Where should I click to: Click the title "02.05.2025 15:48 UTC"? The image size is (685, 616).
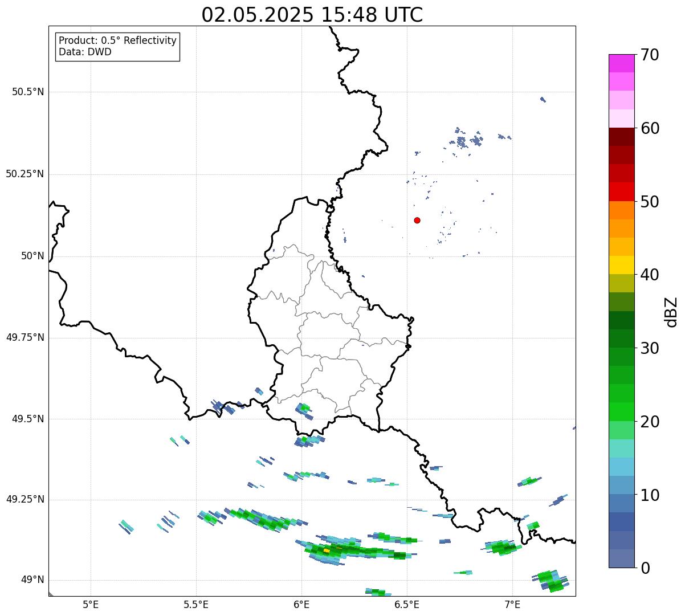coord(312,14)
